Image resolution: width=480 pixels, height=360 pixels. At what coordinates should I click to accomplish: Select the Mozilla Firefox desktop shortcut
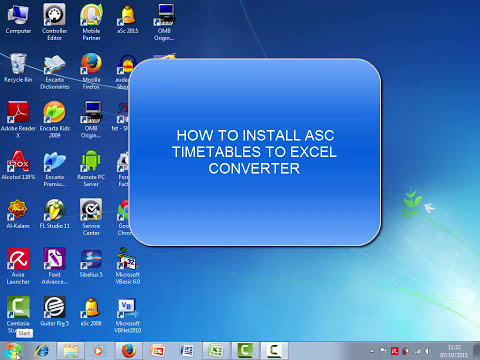pyautogui.click(x=91, y=71)
